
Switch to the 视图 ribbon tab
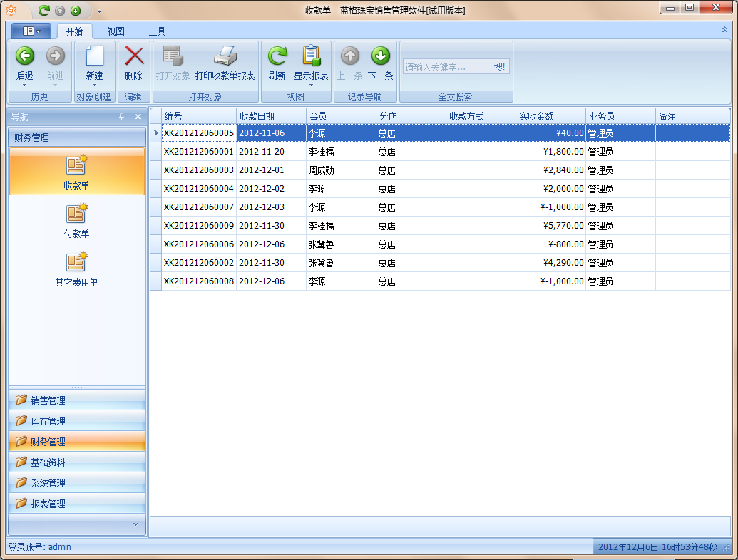[116, 31]
